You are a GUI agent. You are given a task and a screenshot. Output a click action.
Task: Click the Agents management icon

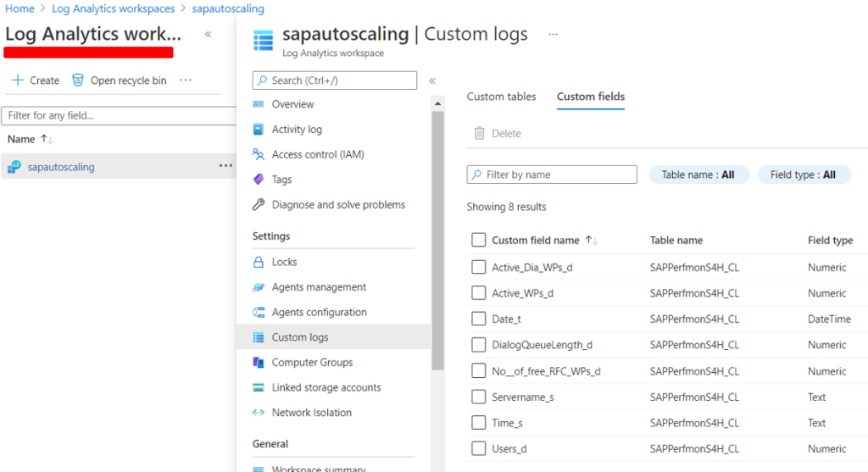259,287
